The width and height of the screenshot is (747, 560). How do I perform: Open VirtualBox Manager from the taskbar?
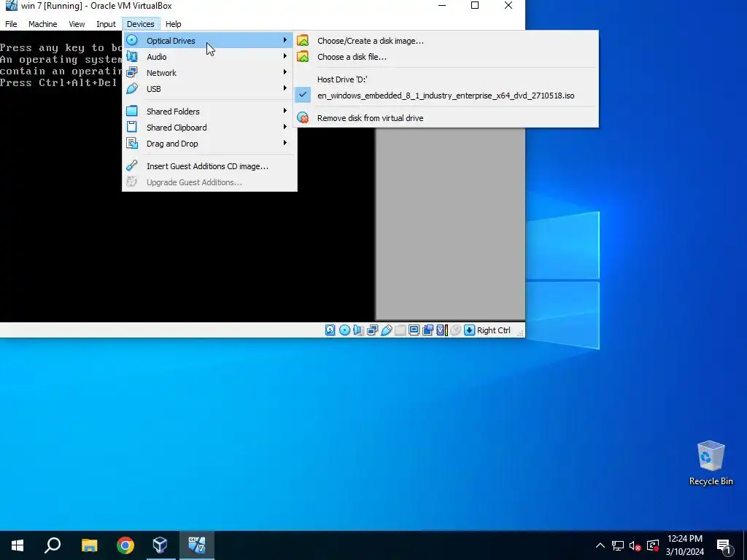pos(160,545)
